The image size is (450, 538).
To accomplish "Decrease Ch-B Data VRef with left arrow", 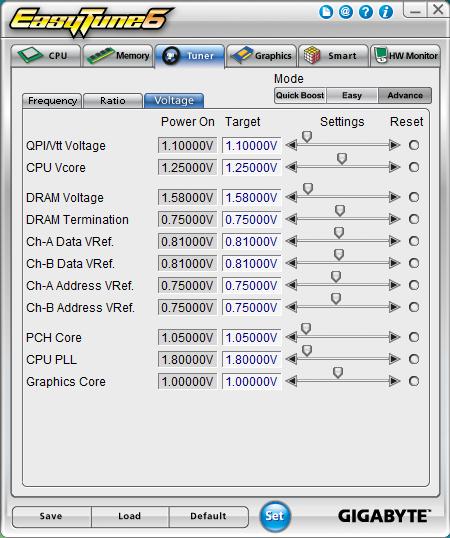I will (291, 263).
